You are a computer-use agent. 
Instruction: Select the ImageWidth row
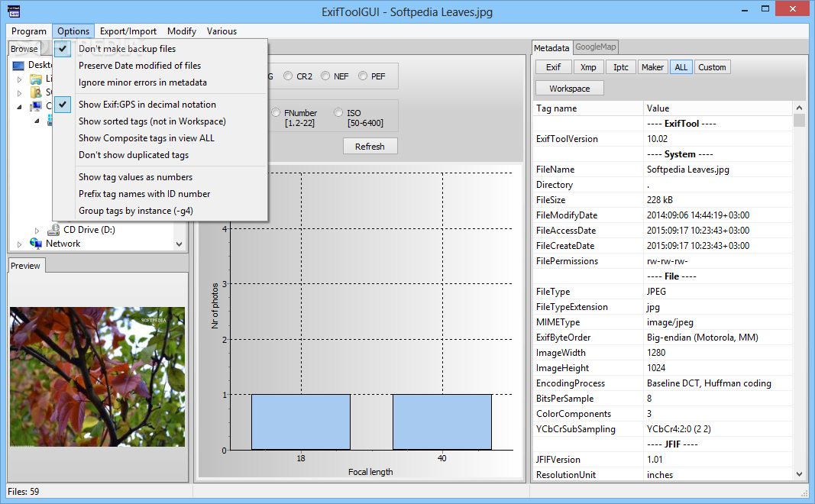tap(663, 353)
